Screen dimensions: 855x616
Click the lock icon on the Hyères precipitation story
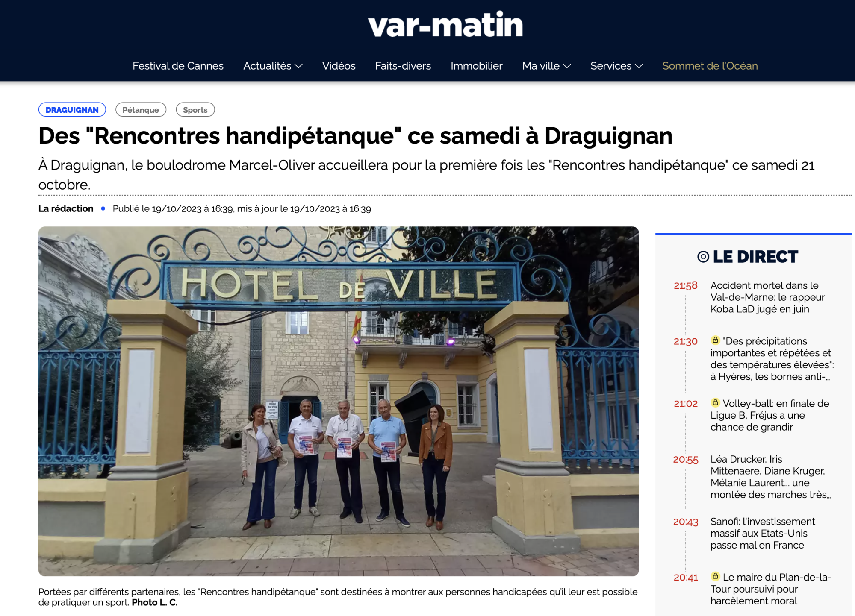(x=715, y=340)
